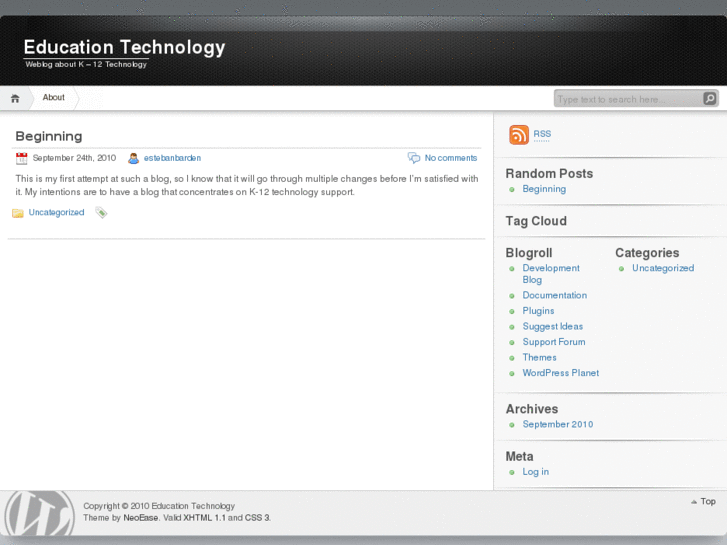The image size is (727, 545).
Task: Open Documentation in Blogroll
Action: tap(555, 295)
